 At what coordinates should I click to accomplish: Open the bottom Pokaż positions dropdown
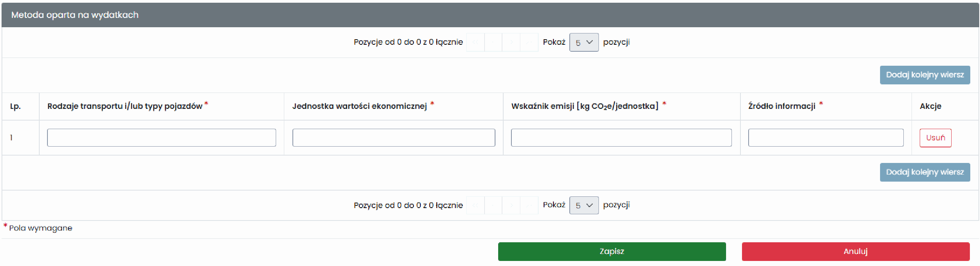pos(584,205)
